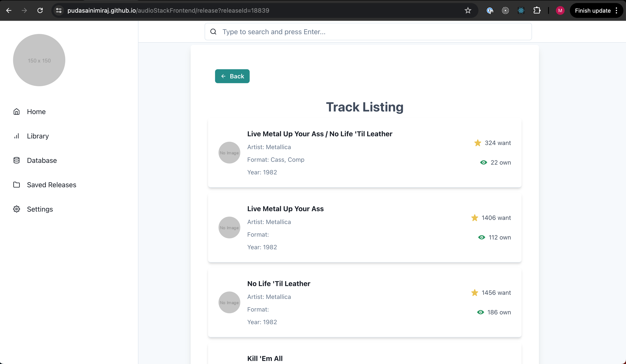Reload the page with refresh icon
This screenshot has height=364, width=626.
(40, 10)
